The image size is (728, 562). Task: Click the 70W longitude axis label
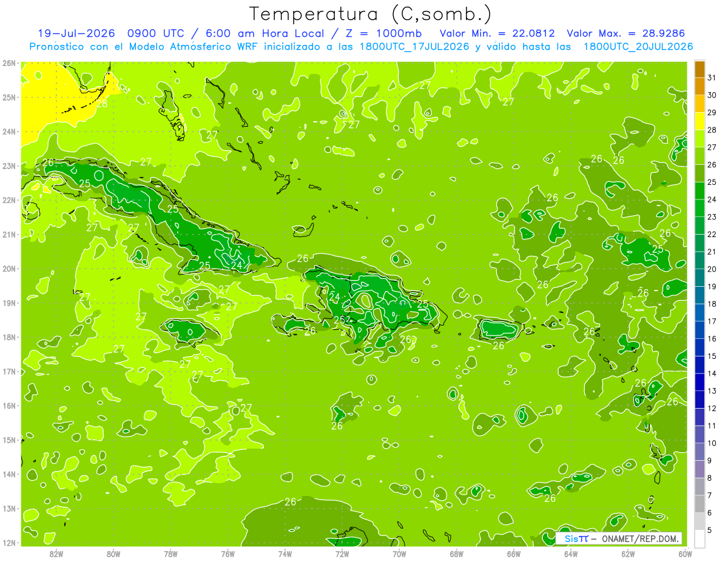click(x=399, y=554)
